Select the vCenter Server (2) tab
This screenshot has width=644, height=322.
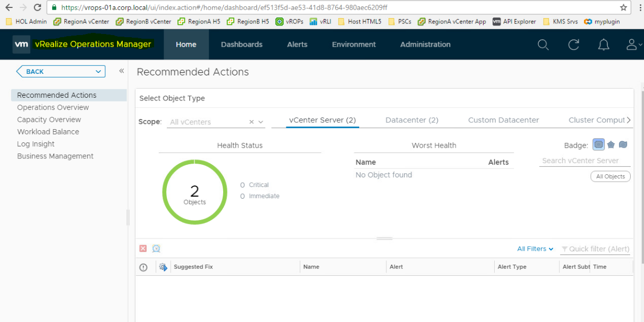click(323, 120)
